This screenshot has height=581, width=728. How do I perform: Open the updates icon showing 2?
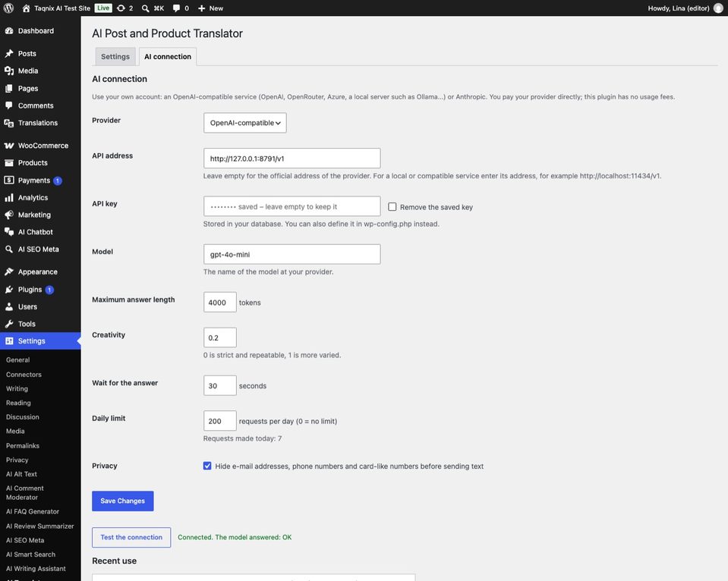click(121, 8)
